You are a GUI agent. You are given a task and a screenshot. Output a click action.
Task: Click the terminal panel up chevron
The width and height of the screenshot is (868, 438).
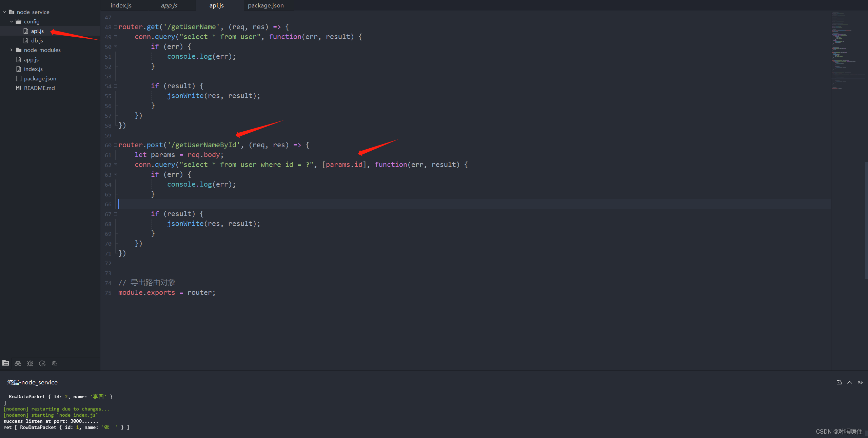pyautogui.click(x=850, y=382)
